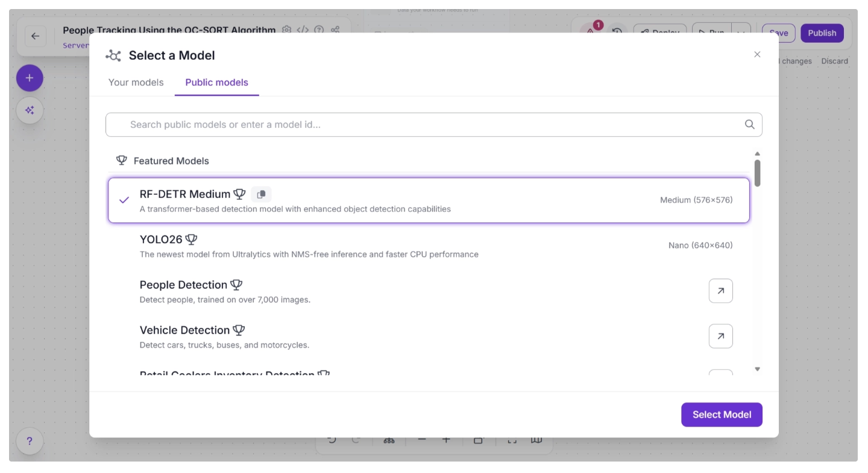Switch to the Your models tab
The image size is (868, 473).
pyautogui.click(x=136, y=82)
